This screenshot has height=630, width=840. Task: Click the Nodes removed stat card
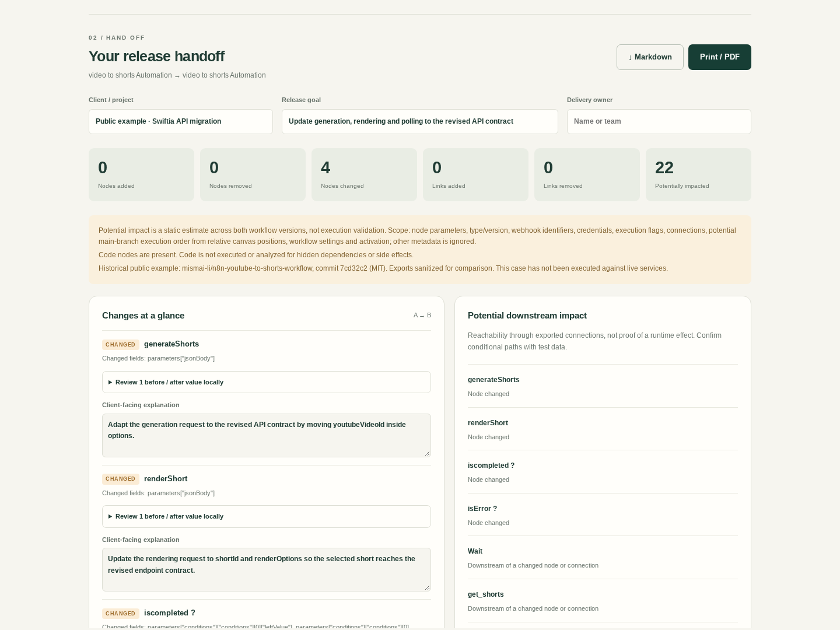point(253,174)
